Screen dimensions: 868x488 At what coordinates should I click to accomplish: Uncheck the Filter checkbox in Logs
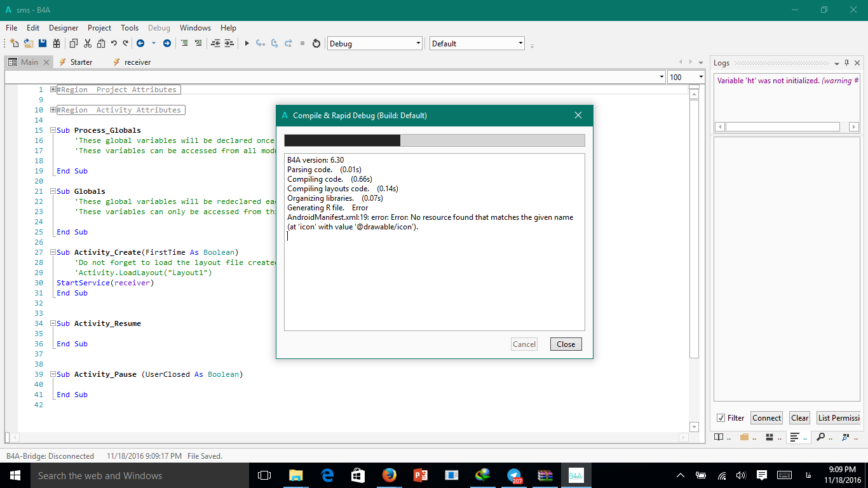[721, 418]
